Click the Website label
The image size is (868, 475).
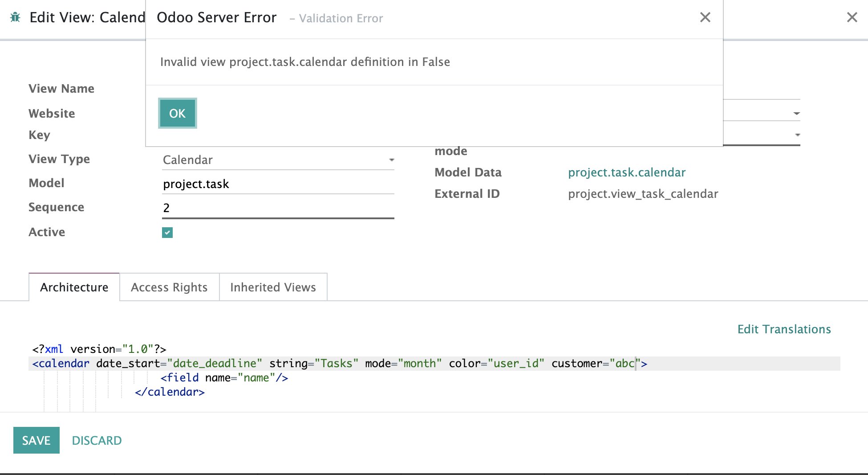click(x=52, y=114)
